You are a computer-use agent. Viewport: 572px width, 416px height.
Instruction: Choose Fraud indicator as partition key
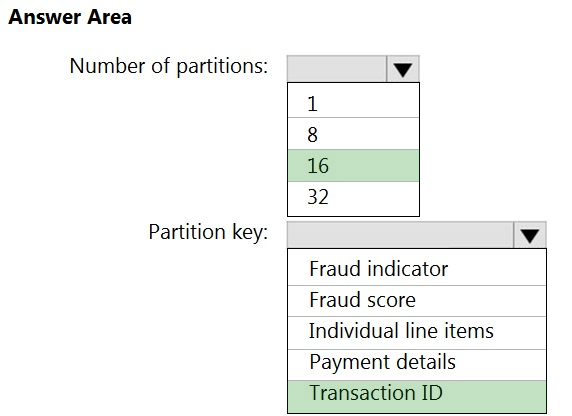tap(417, 267)
